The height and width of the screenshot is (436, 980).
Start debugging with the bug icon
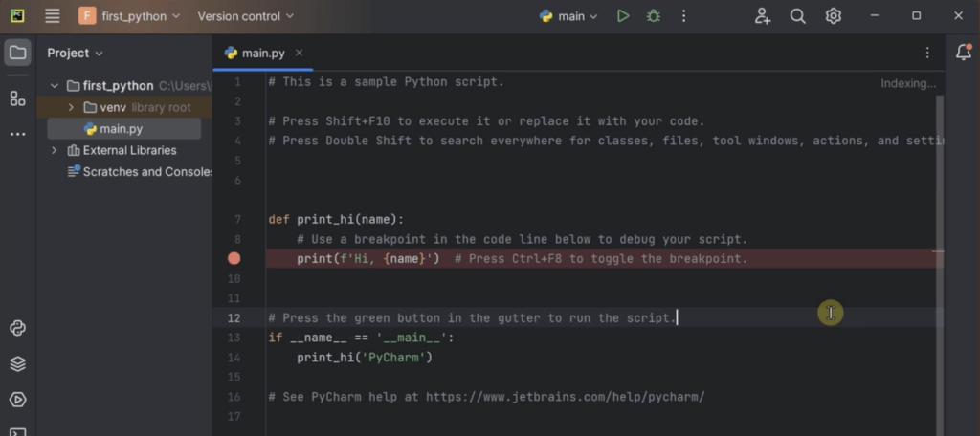[653, 16]
